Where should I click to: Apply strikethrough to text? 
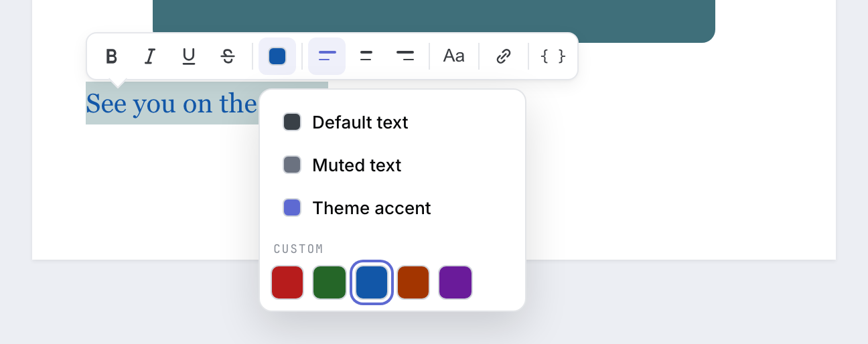(x=228, y=56)
